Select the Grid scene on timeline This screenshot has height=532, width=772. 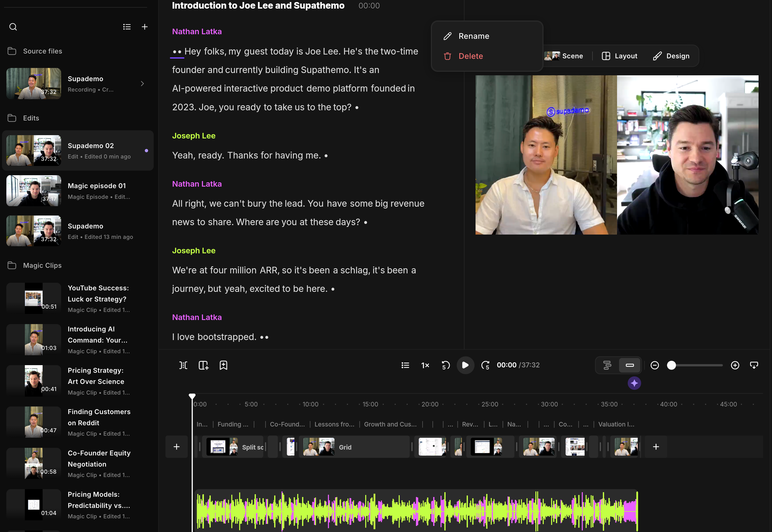(x=354, y=447)
